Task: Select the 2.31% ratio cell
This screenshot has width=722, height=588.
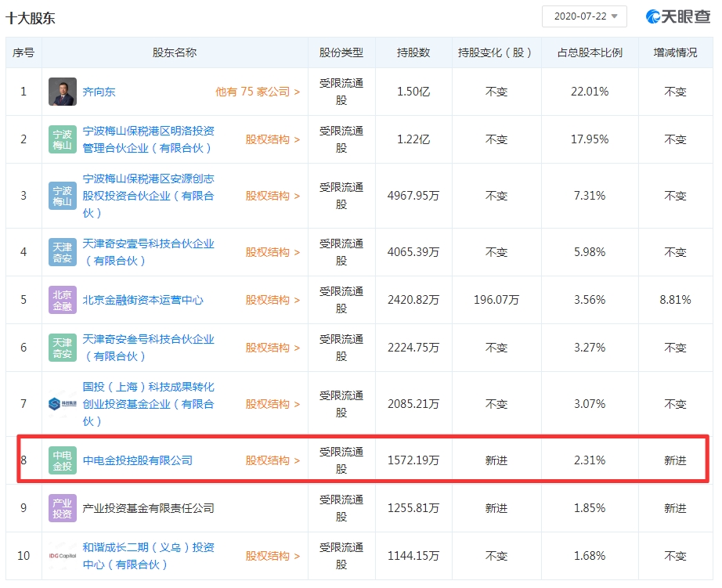Action: point(590,460)
